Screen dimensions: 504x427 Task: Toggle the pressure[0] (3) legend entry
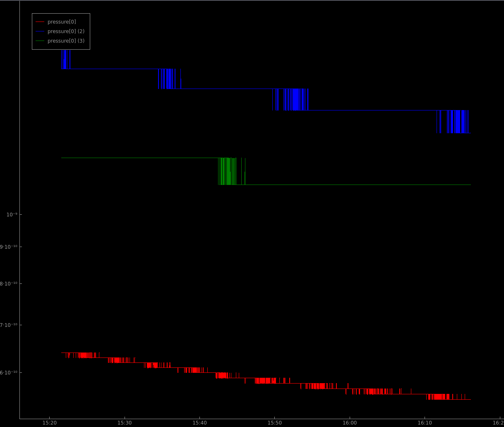pos(66,41)
